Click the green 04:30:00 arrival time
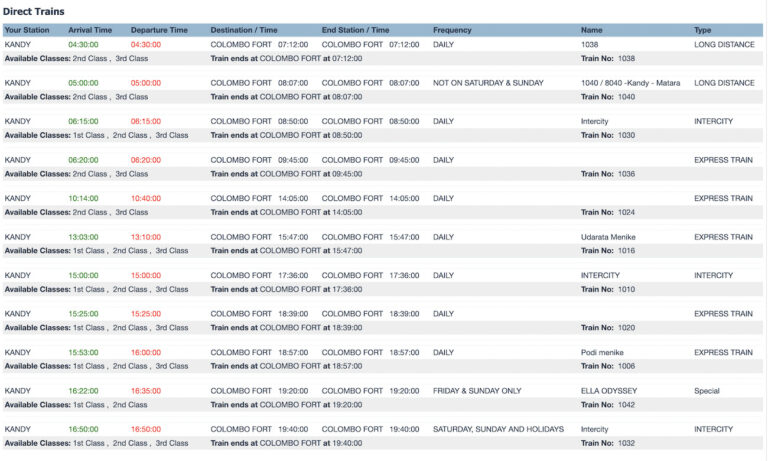This screenshot has width=768, height=461. (83, 45)
